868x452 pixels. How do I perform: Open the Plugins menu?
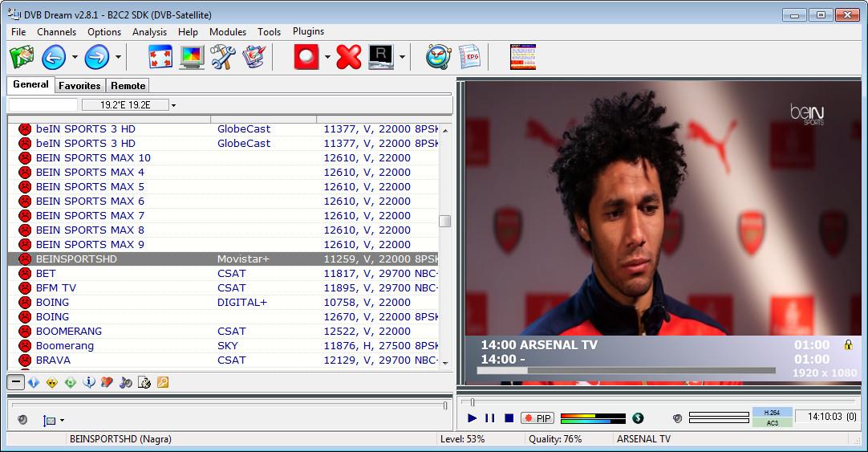308,31
